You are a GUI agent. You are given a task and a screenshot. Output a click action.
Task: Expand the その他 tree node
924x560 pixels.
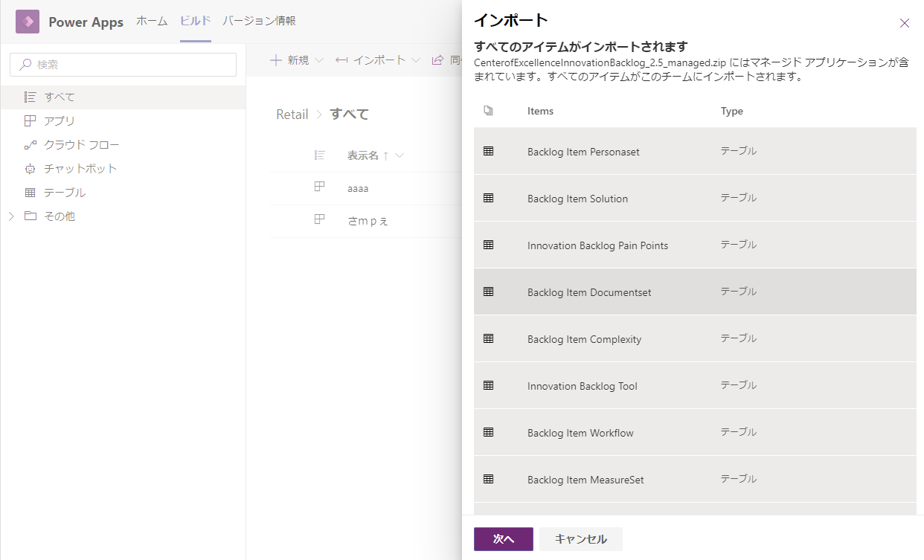click(11, 216)
